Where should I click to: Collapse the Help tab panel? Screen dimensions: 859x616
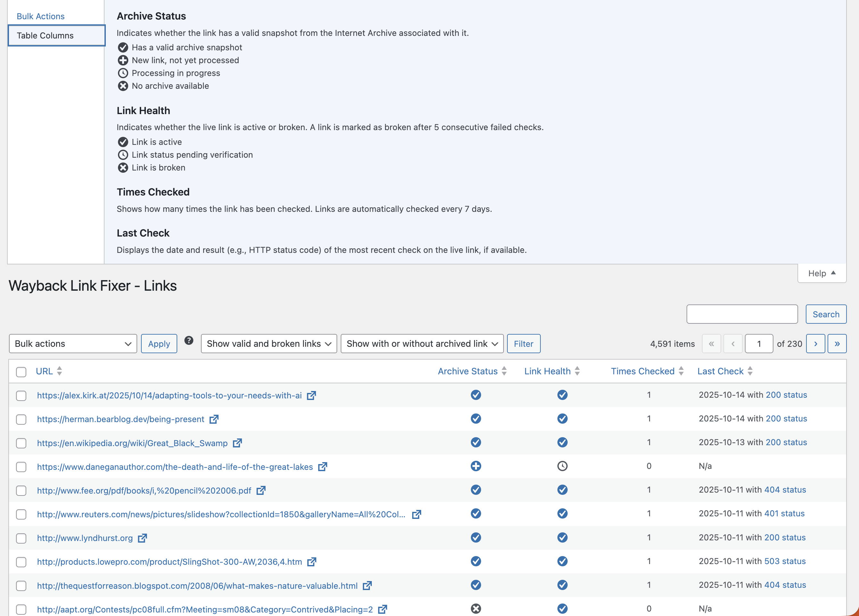tap(821, 273)
